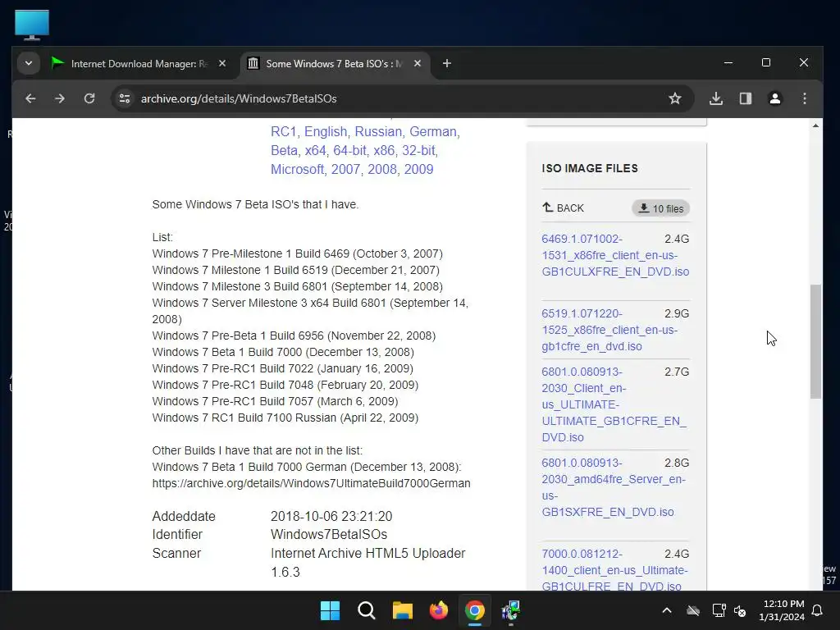
Task: Go back with the browser back arrow
Action: 30,98
